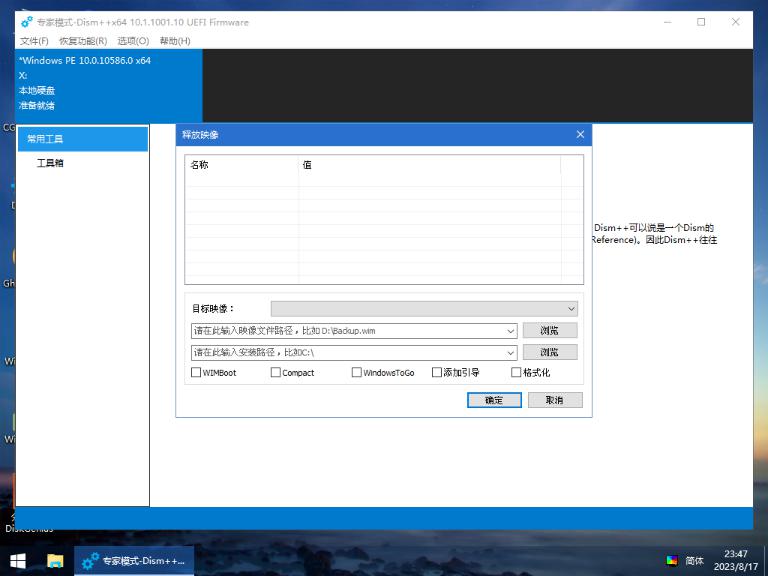Click the 名称 column header
Image resolution: width=768 pixels, height=576 pixels.
tap(242, 165)
